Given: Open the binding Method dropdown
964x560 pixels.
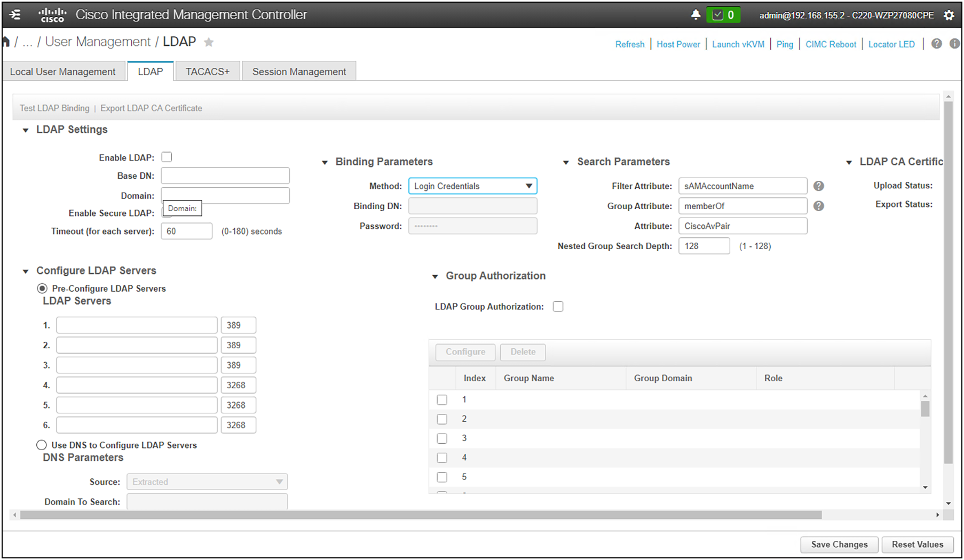Looking at the screenshot, I should coord(472,186).
